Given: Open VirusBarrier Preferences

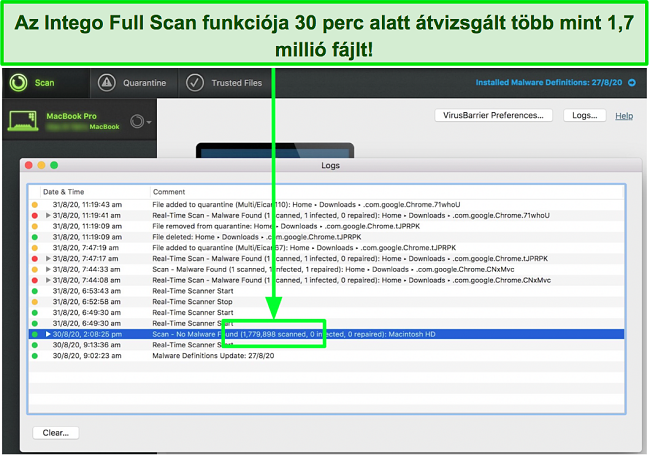Looking at the screenshot, I should pos(494,116).
